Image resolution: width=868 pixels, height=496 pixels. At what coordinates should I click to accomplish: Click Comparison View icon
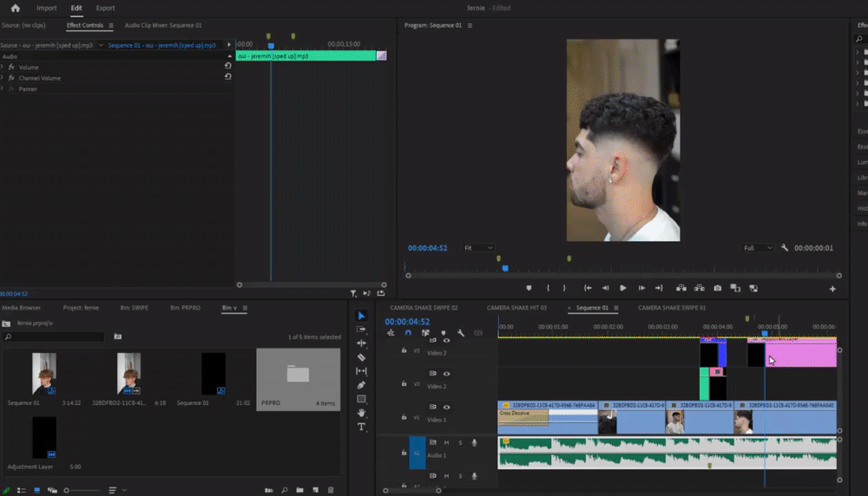[735, 288]
